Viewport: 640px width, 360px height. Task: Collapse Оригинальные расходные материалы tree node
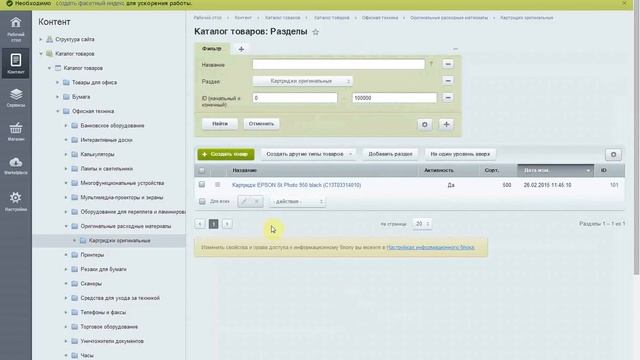66,226
